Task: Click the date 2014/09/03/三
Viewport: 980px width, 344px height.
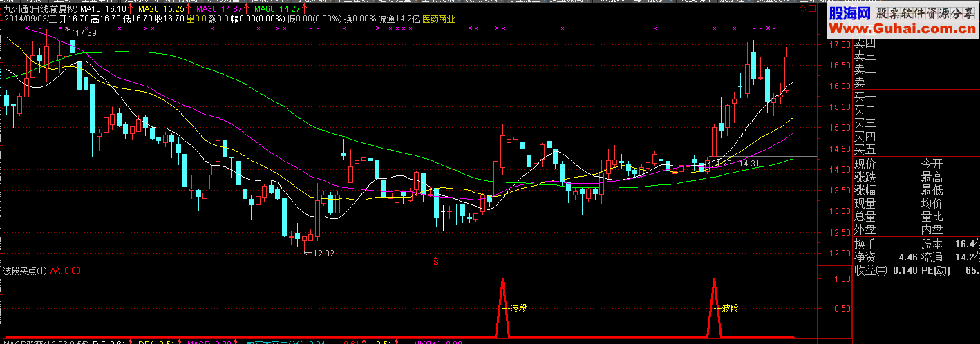Action: (x=29, y=19)
